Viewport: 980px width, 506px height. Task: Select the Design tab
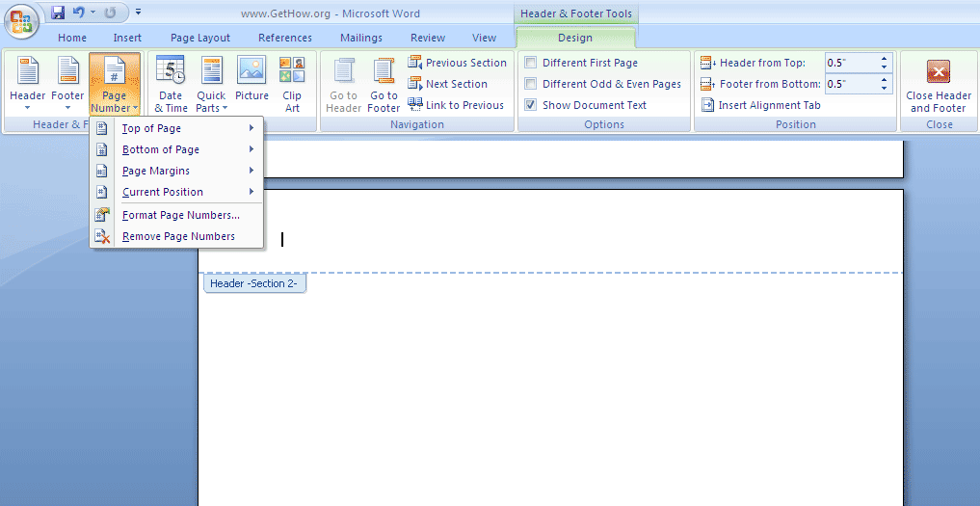point(575,38)
